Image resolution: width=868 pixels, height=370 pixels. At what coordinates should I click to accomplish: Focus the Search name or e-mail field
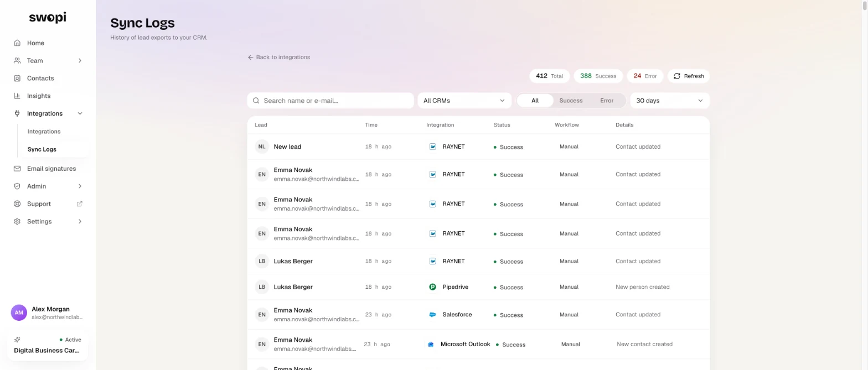pos(330,101)
